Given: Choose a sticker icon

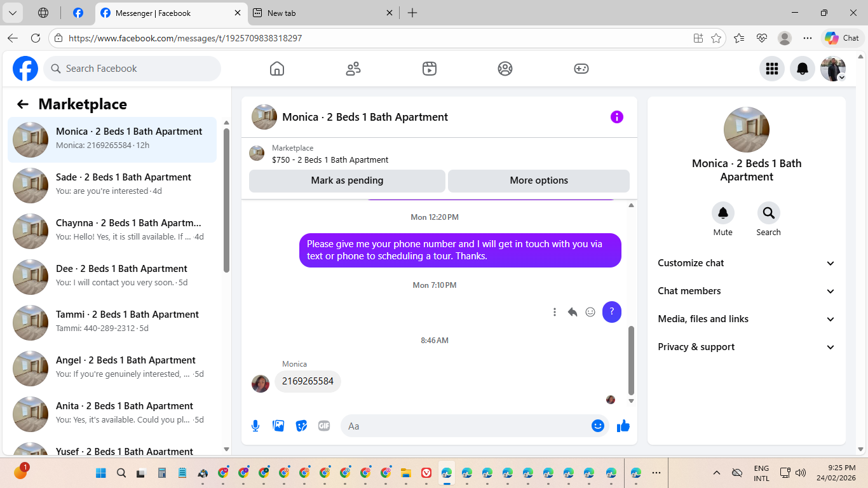Looking at the screenshot, I should pyautogui.click(x=302, y=426).
